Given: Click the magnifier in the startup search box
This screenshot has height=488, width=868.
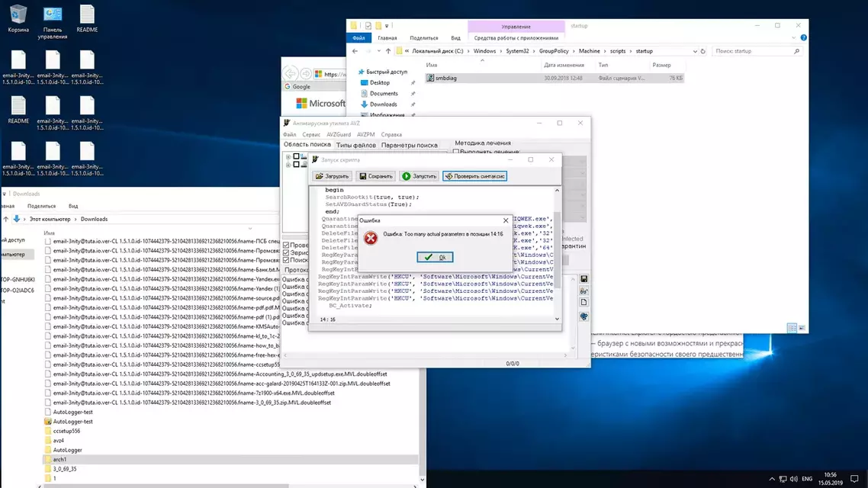Looking at the screenshot, I should [796, 51].
